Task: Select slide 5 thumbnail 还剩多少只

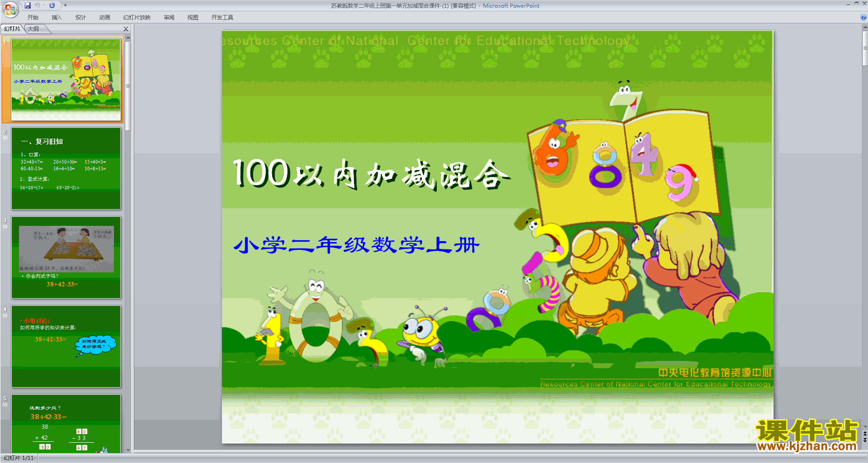Action: 66,424
